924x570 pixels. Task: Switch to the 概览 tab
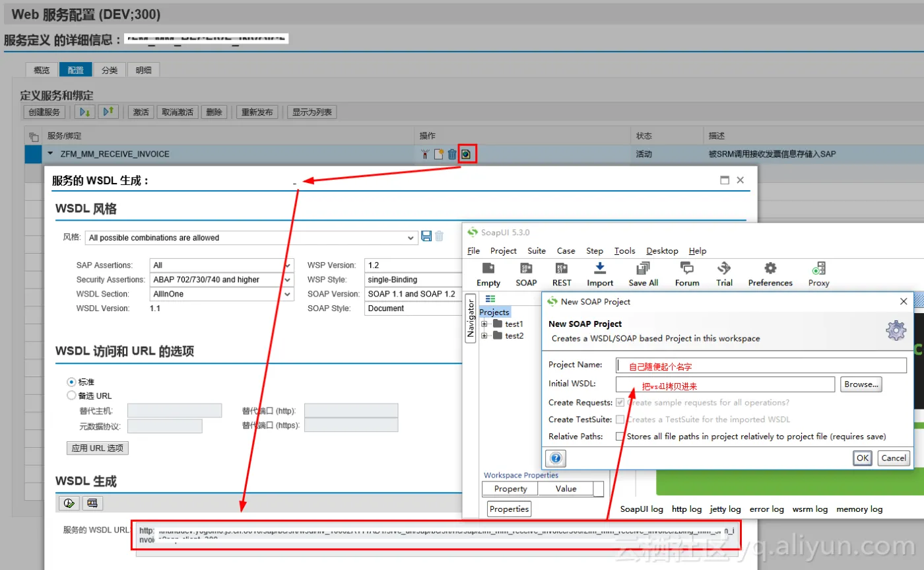42,70
